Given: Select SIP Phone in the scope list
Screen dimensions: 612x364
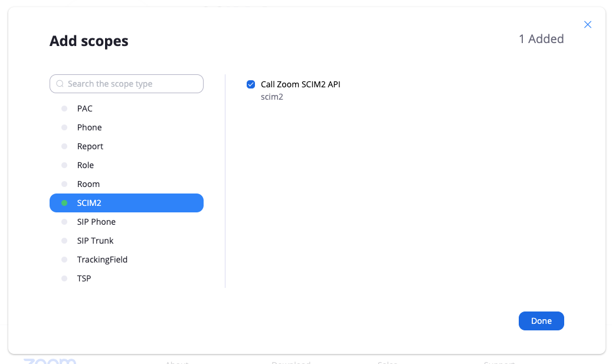Looking at the screenshot, I should coord(96,222).
